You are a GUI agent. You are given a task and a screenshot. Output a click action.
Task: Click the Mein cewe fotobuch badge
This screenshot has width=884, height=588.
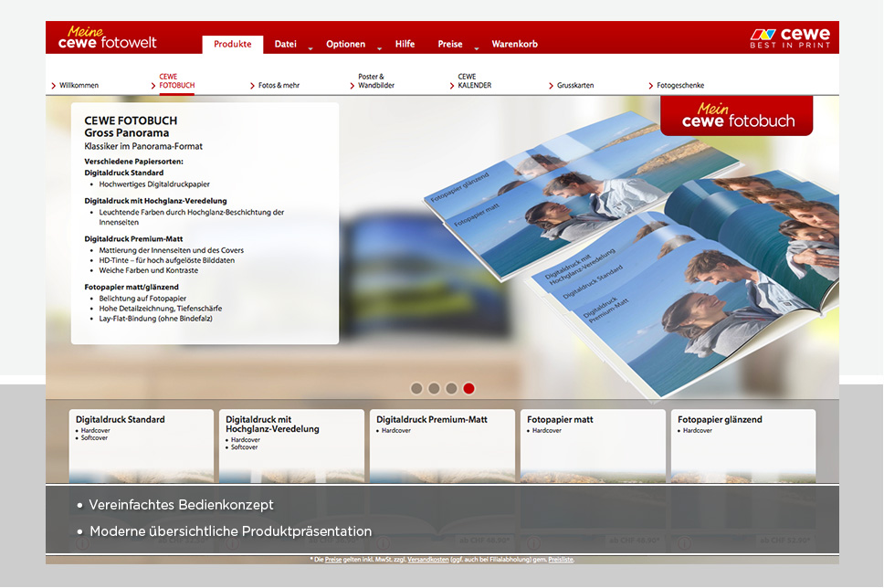pyautogui.click(x=737, y=116)
